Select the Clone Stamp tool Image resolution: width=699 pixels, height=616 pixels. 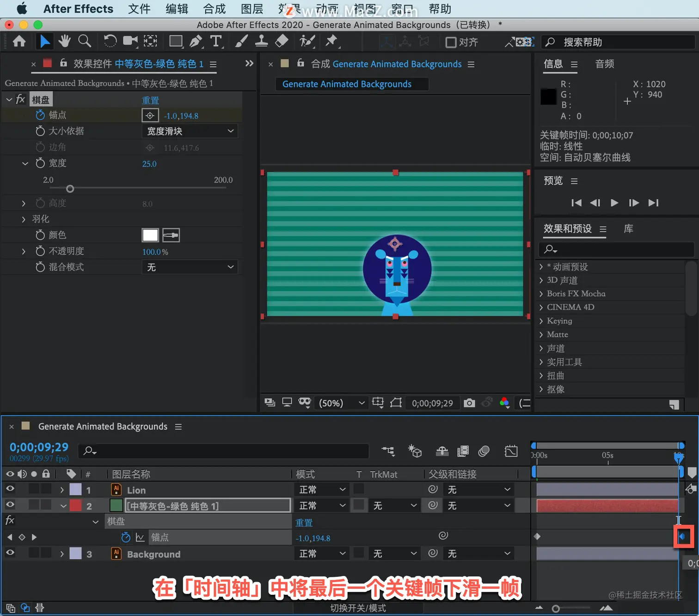point(261,42)
